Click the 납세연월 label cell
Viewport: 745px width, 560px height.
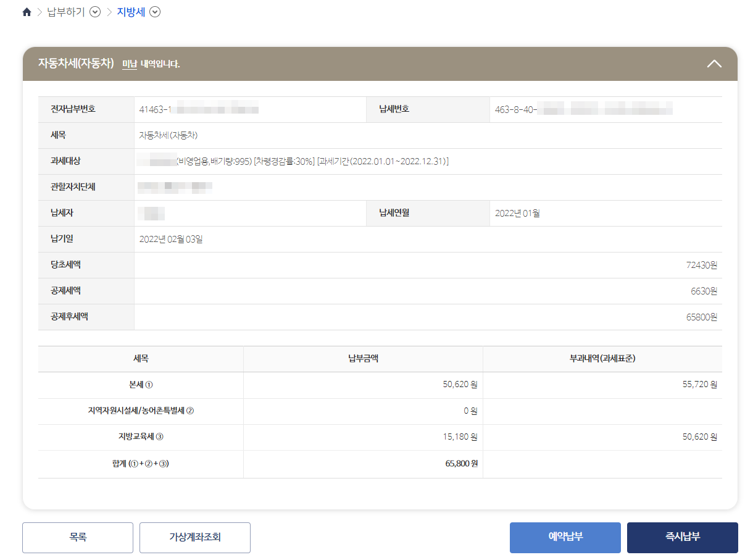[x=428, y=214]
